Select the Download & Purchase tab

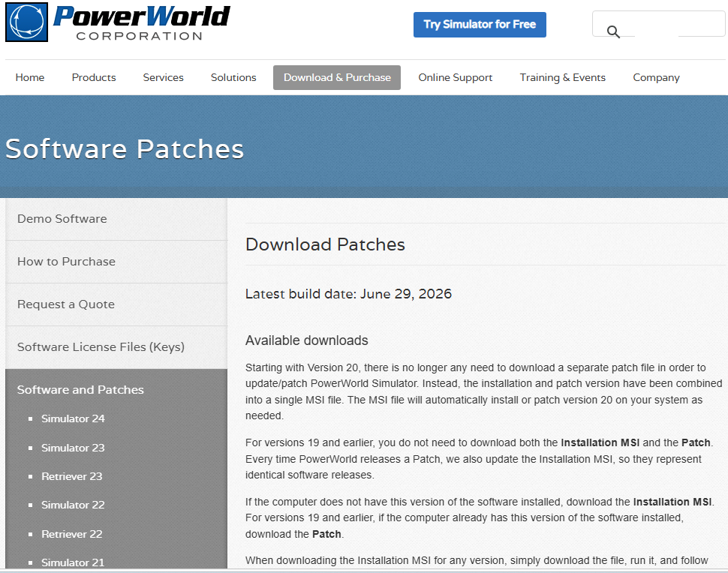coord(337,77)
